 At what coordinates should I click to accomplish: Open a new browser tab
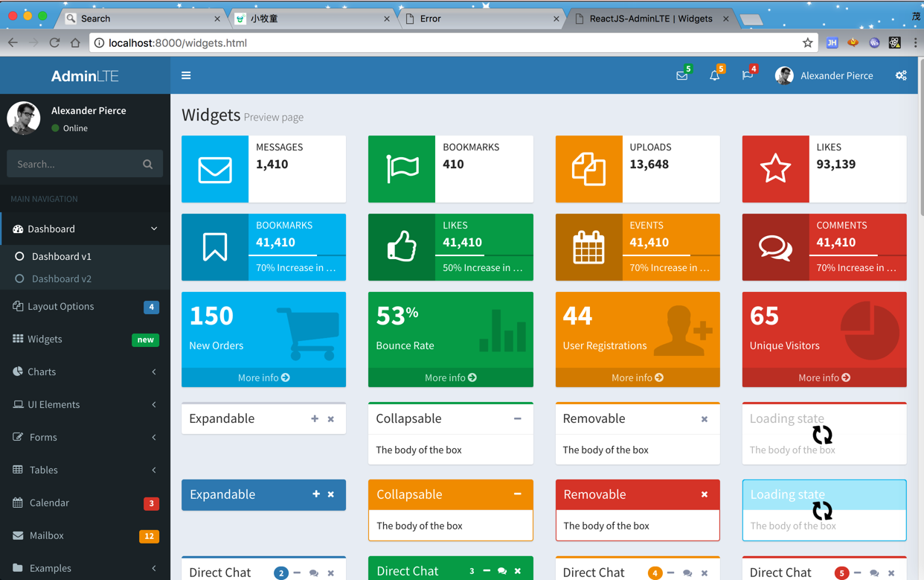tap(751, 19)
